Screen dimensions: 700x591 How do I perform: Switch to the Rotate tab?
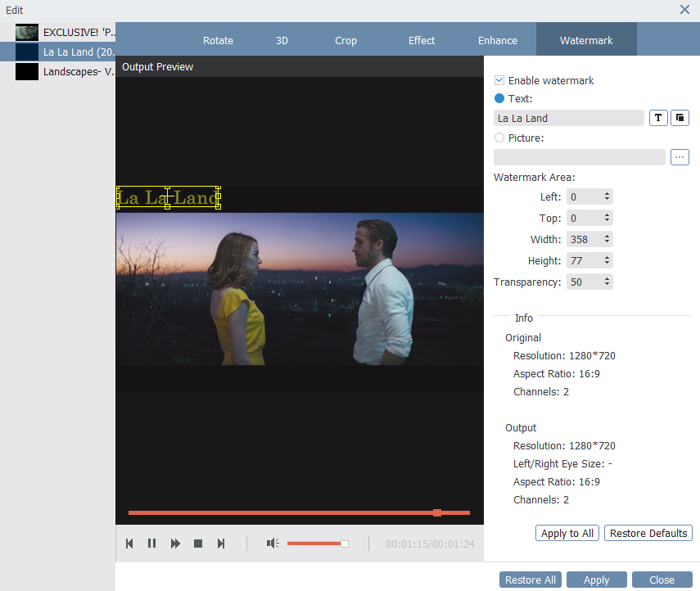click(x=218, y=40)
